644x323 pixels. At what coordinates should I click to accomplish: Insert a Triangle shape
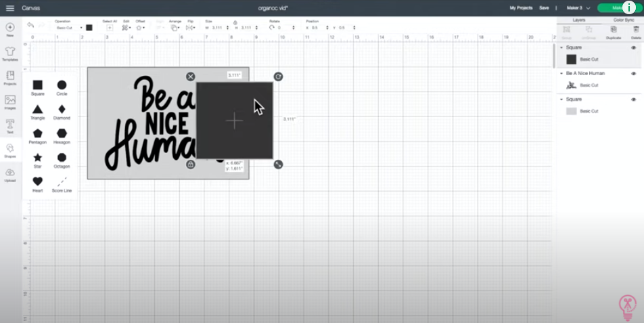tap(37, 112)
